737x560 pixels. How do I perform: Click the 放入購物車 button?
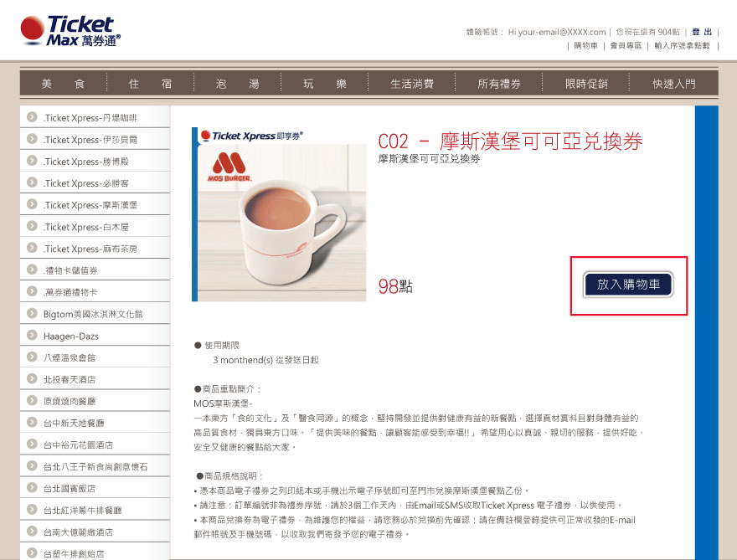coord(628,285)
